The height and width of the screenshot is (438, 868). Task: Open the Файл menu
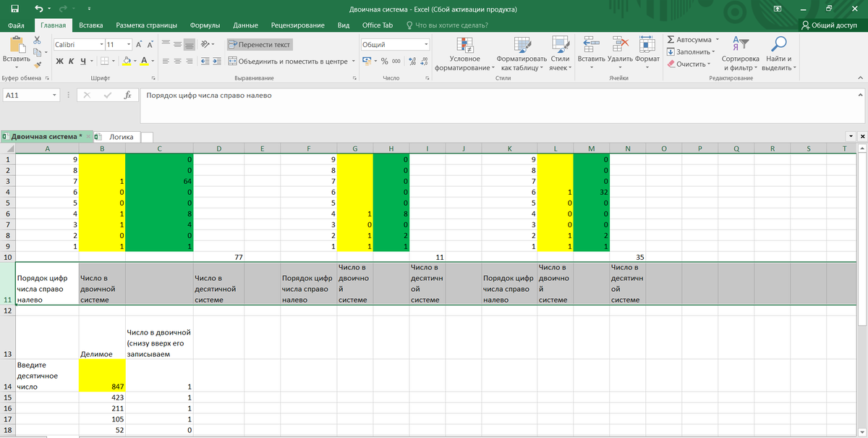pyautogui.click(x=17, y=25)
